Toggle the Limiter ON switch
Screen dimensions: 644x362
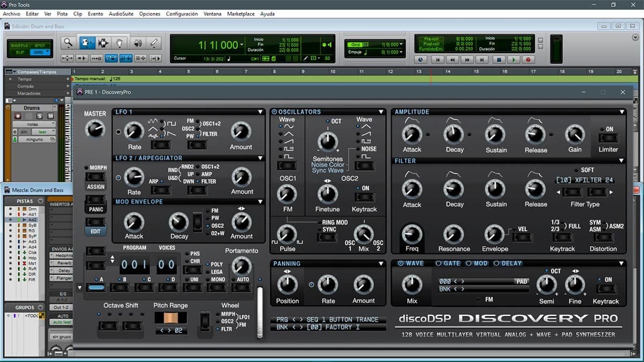[x=609, y=138]
